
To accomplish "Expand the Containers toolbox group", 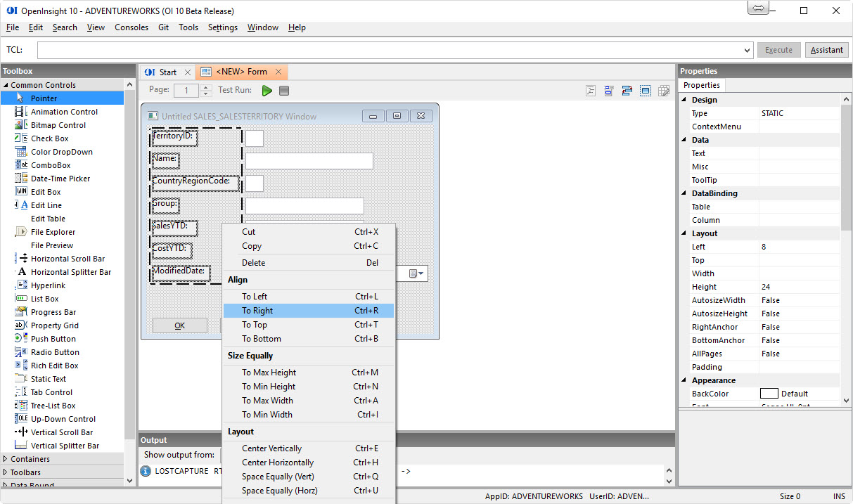I will point(6,459).
